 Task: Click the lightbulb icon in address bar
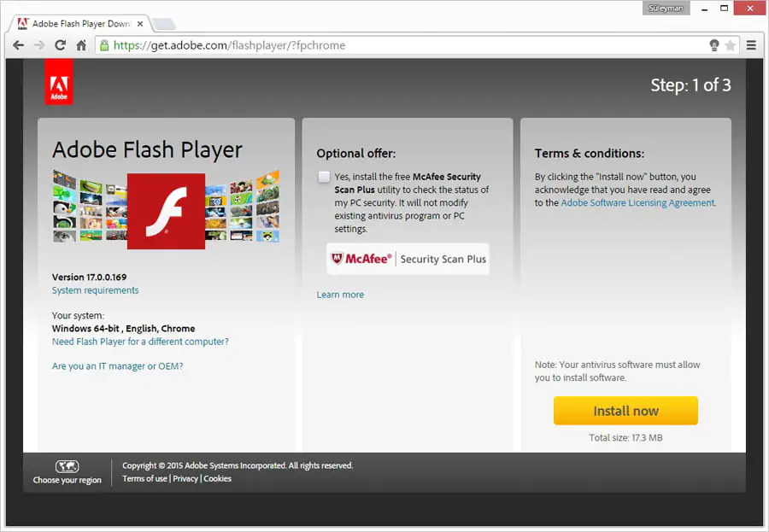(714, 45)
